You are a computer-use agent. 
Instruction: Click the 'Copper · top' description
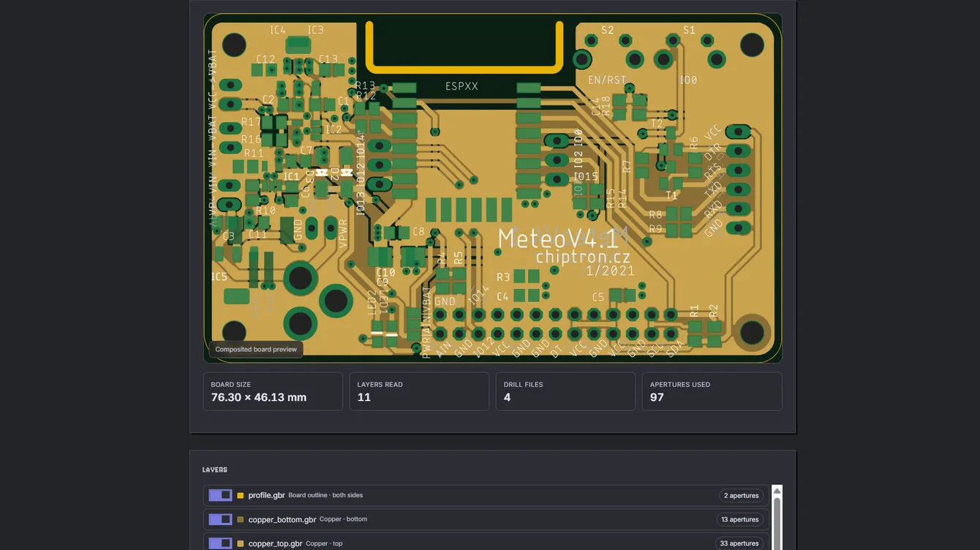[324, 543]
